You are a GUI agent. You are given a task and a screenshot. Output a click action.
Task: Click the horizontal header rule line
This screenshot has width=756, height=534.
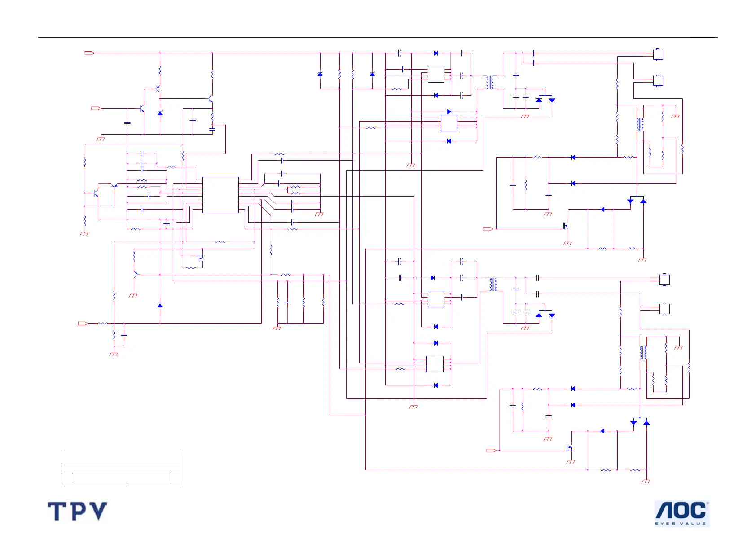pos(378,37)
